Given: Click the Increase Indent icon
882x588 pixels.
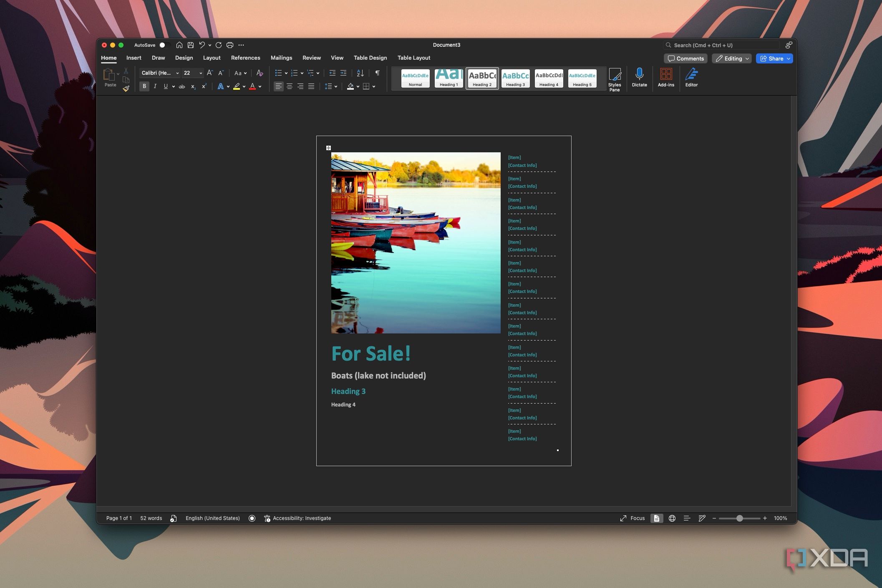Looking at the screenshot, I should tap(343, 73).
